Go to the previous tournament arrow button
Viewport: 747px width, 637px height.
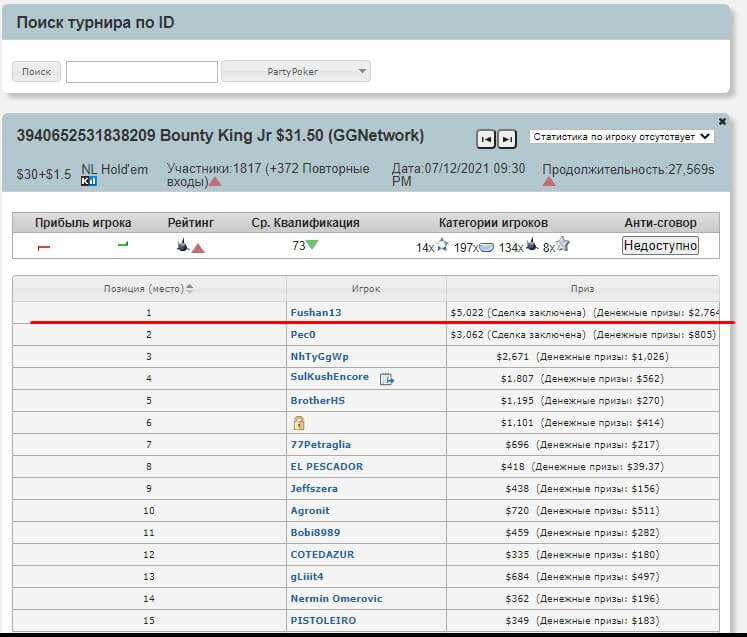486,139
